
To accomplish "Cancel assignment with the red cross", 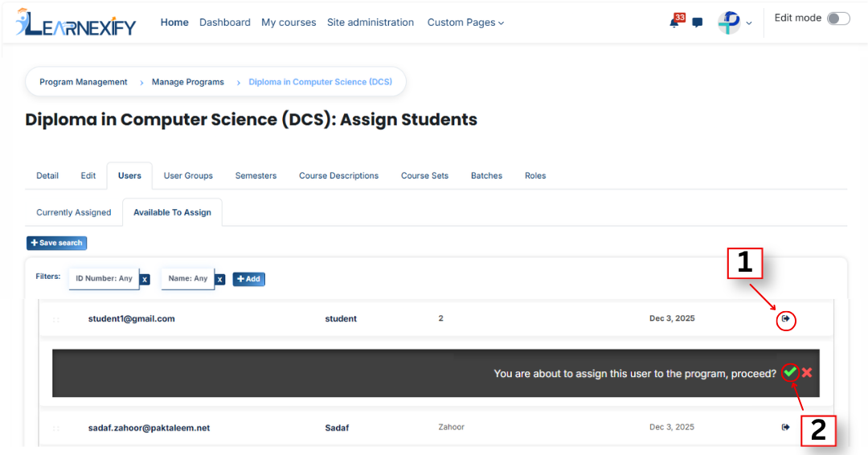I will 807,372.
